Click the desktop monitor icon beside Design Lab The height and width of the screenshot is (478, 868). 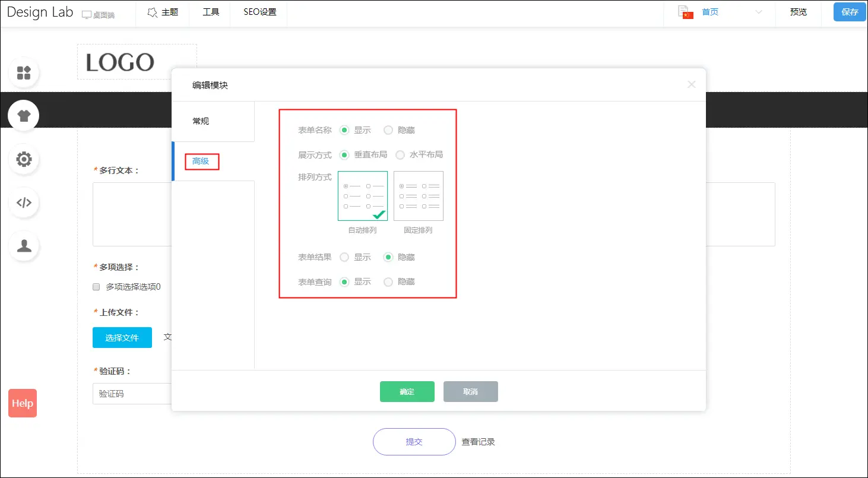pos(87,15)
